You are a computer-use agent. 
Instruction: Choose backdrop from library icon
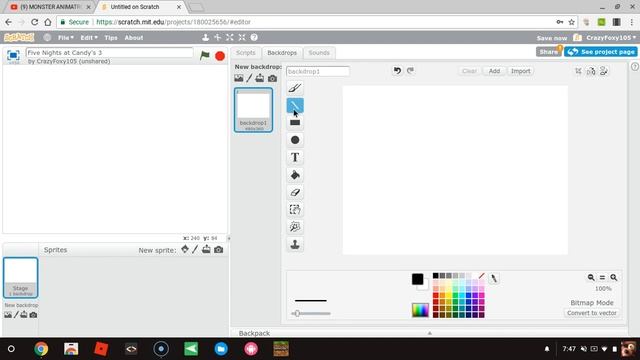(x=239, y=78)
